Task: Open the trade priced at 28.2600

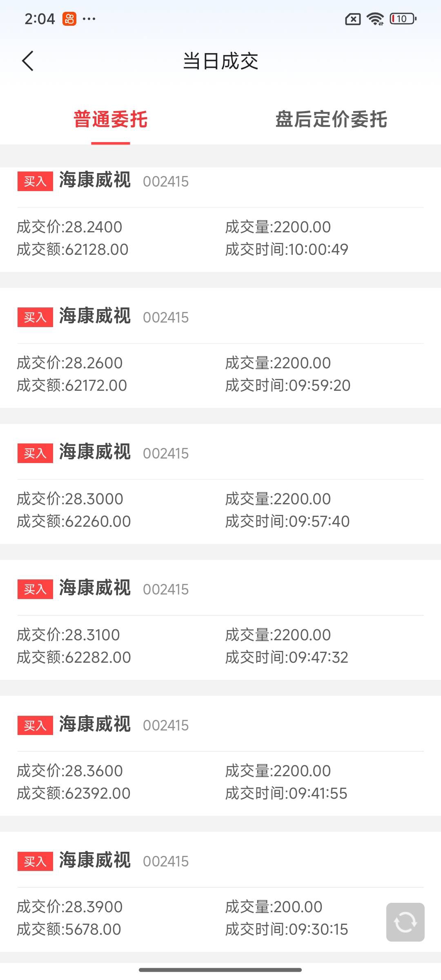Action: pos(220,348)
